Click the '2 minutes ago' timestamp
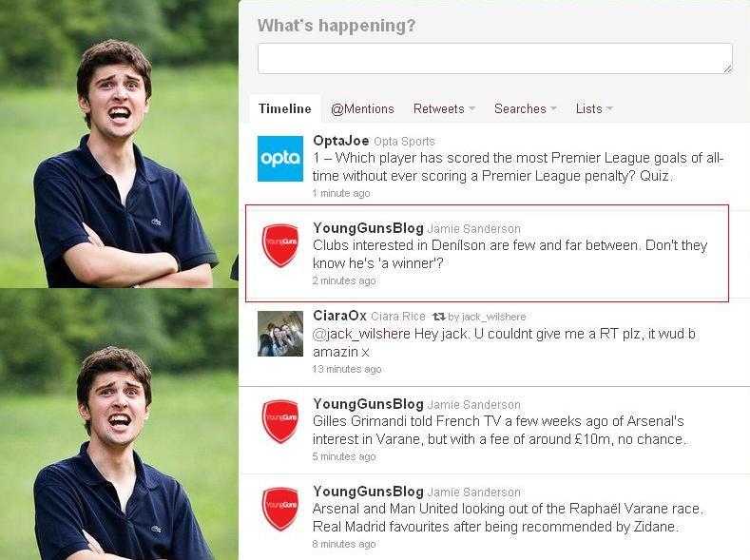750x560 pixels. click(x=344, y=280)
